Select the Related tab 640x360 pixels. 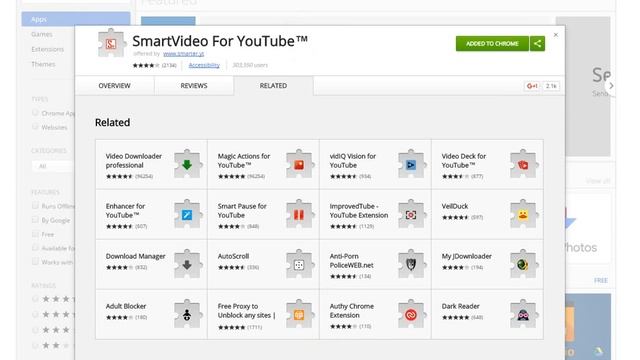[x=273, y=86]
